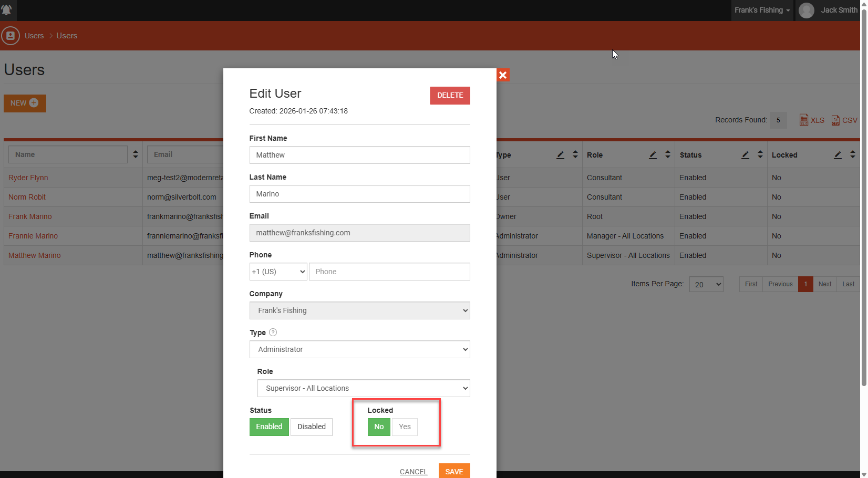Screen dimensions: 868x478
Task: Go to Next page of results
Action: pos(825,284)
